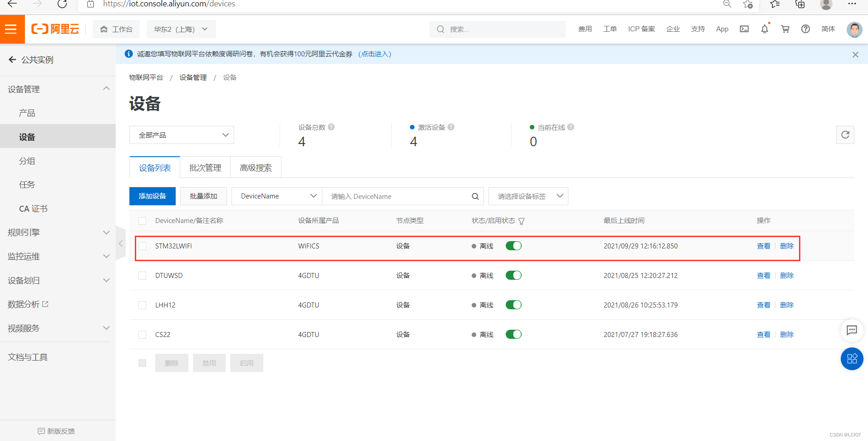Go back to 公共实例

tap(31, 59)
